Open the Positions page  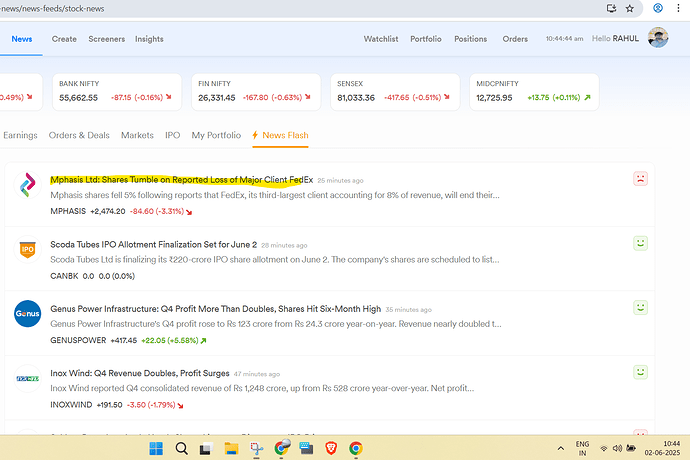tap(470, 39)
